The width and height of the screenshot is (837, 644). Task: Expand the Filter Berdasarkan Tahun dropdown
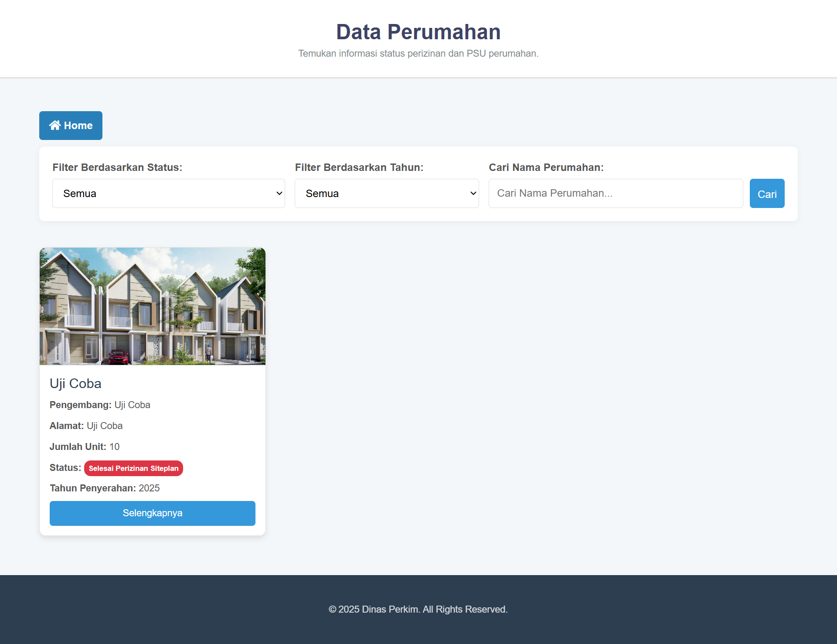pos(386,193)
